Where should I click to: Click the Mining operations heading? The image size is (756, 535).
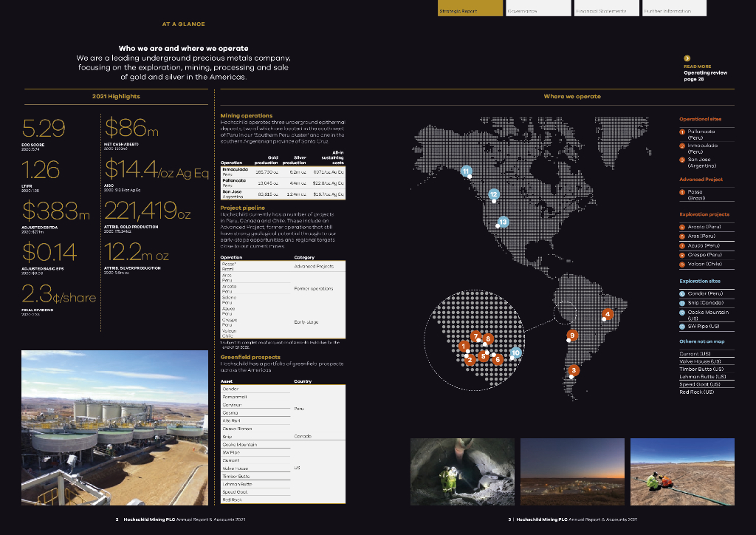pos(247,115)
